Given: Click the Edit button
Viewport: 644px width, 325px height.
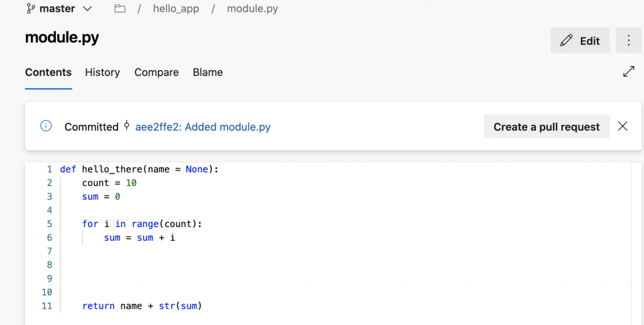Looking at the screenshot, I should coord(580,41).
